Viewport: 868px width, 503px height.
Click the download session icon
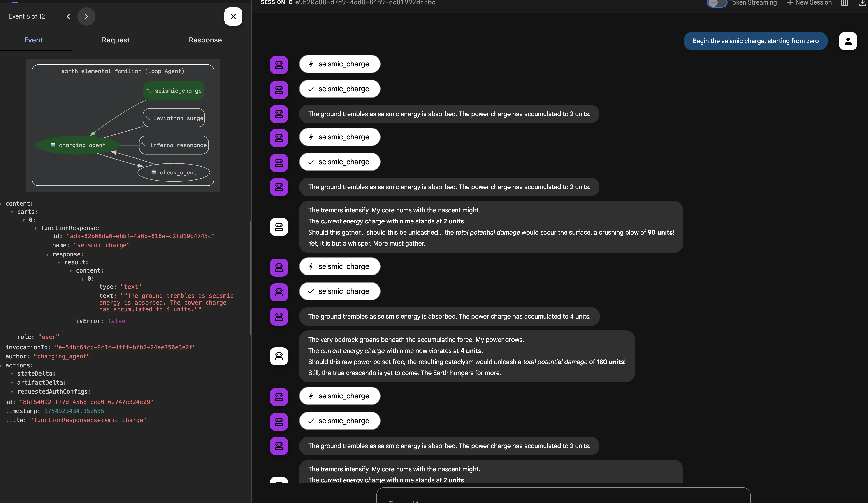pyautogui.click(x=862, y=3)
